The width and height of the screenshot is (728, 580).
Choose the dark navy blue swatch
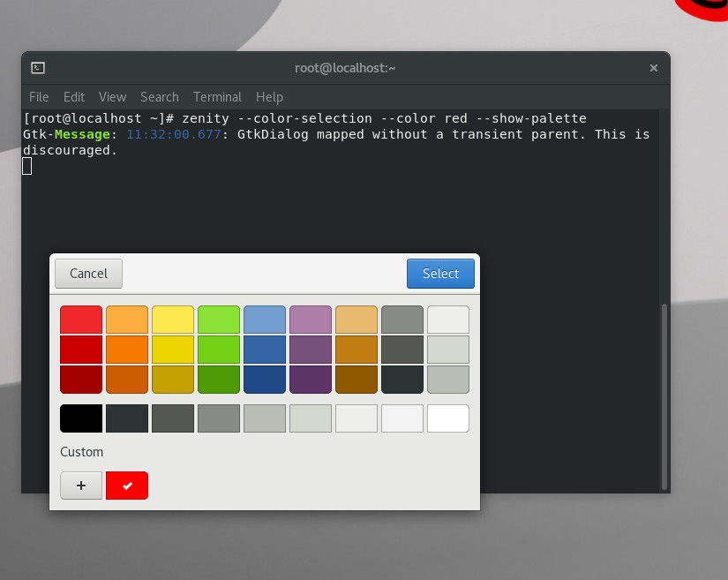coord(265,380)
